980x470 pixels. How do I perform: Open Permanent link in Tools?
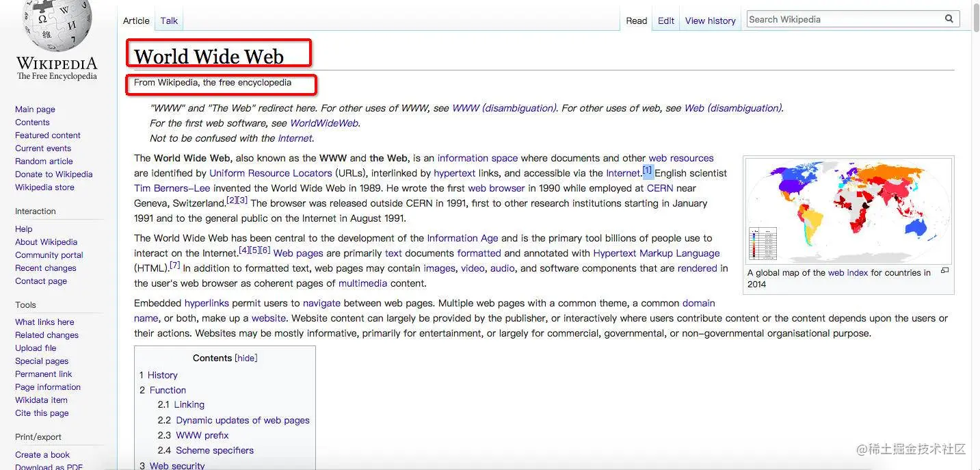(x=44, y=374)
